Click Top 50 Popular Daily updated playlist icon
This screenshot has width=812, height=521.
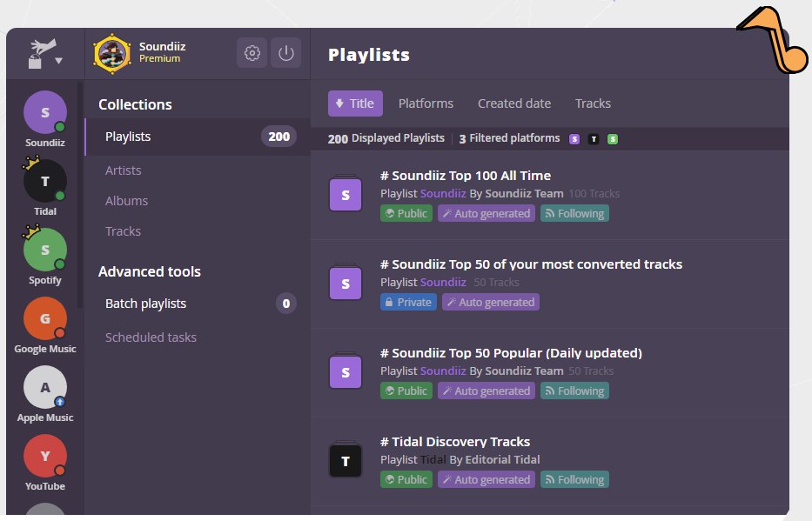pos(346,371)
